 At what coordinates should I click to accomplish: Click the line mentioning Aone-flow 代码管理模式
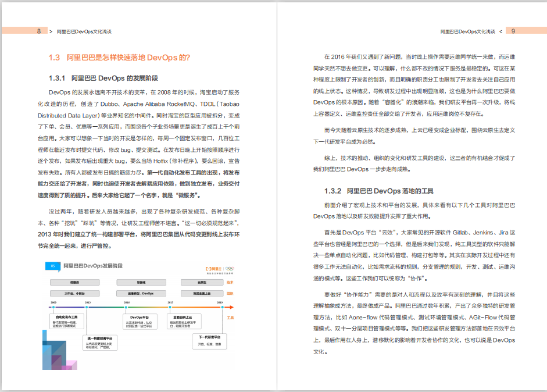click(x=414, y=318)
